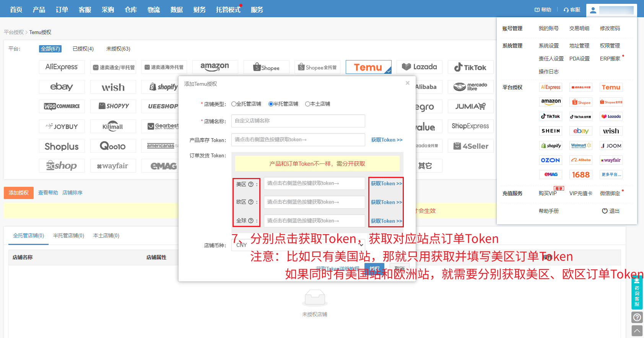
Task: Select the 半托管店铺 radio button
Action: (x=271, y=104)
